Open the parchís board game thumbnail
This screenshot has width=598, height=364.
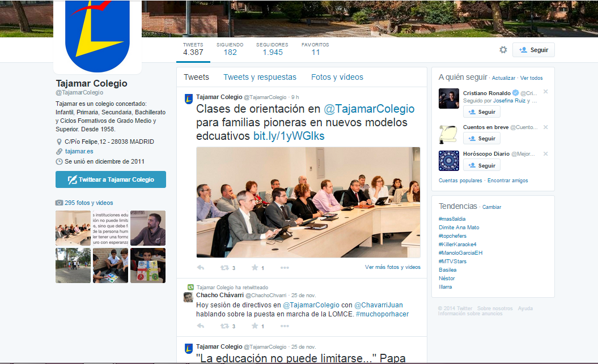pyautogui.click(x=148, y=265)
